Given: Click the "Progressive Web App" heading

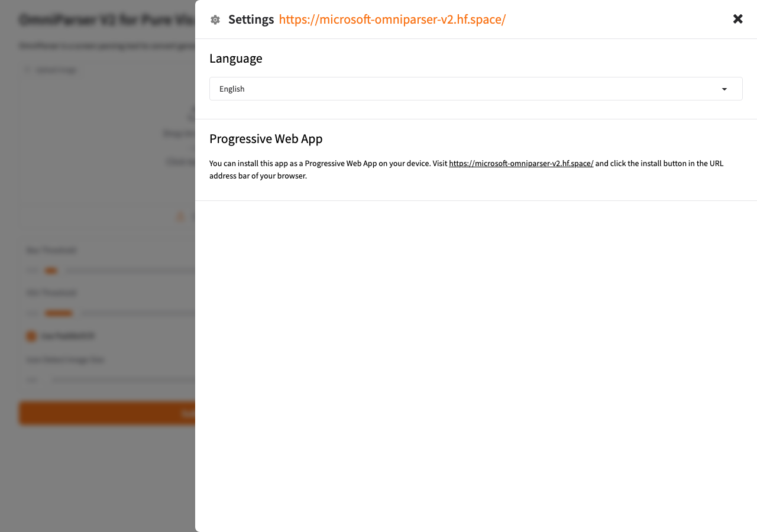Looking at the screenshot, I should pyautogui.click(x=266, y=139).
